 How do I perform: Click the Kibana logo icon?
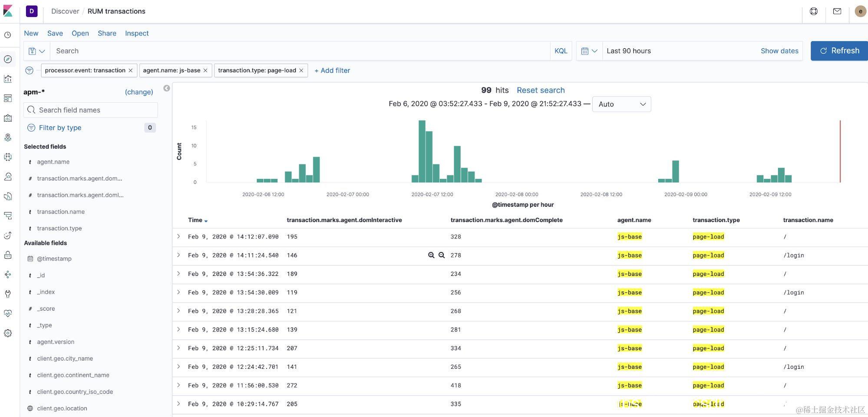click(x=8, y=11)
